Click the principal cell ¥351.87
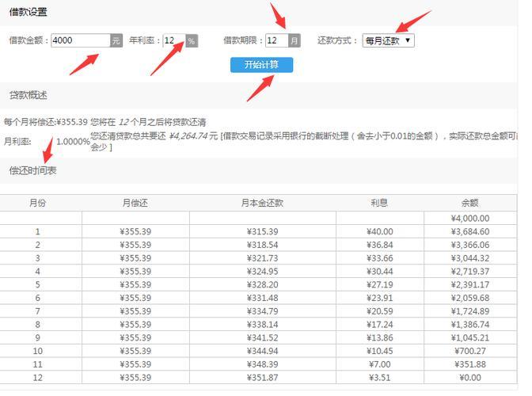The width and height of the screenshot is (532, 396). tap(263, 377)
